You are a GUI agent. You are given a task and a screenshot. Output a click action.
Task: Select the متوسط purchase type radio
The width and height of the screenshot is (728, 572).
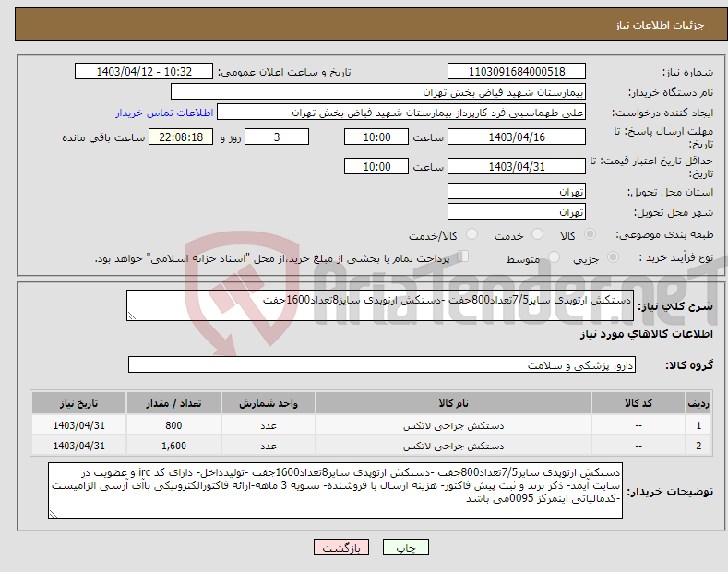[554, 256]
